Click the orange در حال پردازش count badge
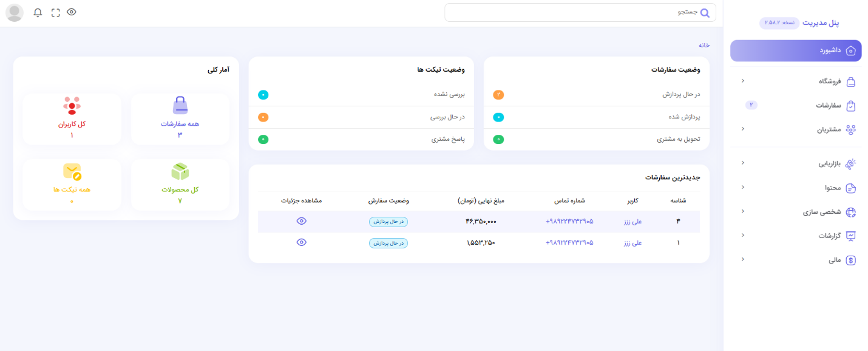Screen dimensions: 868x351 [x=498, y=95]
